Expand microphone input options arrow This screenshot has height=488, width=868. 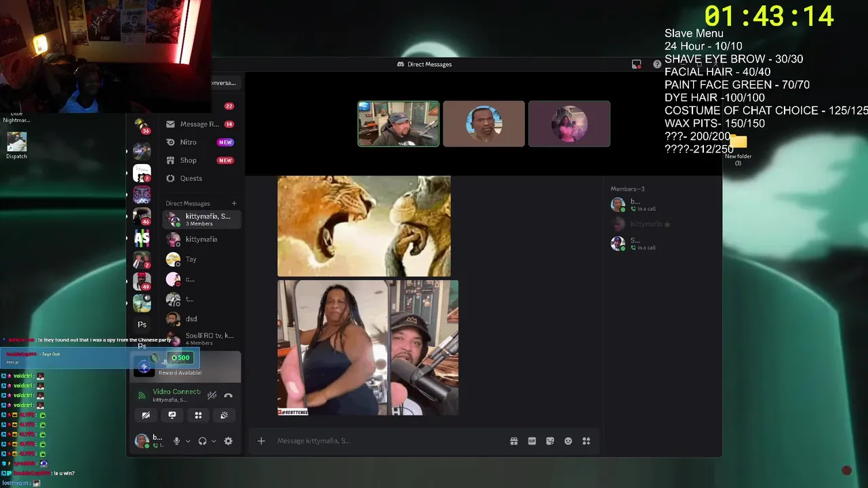click(x=188, y=441)
